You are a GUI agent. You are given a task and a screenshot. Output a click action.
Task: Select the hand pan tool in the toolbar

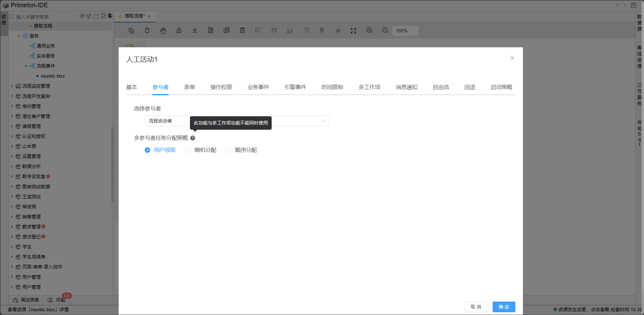163,30
